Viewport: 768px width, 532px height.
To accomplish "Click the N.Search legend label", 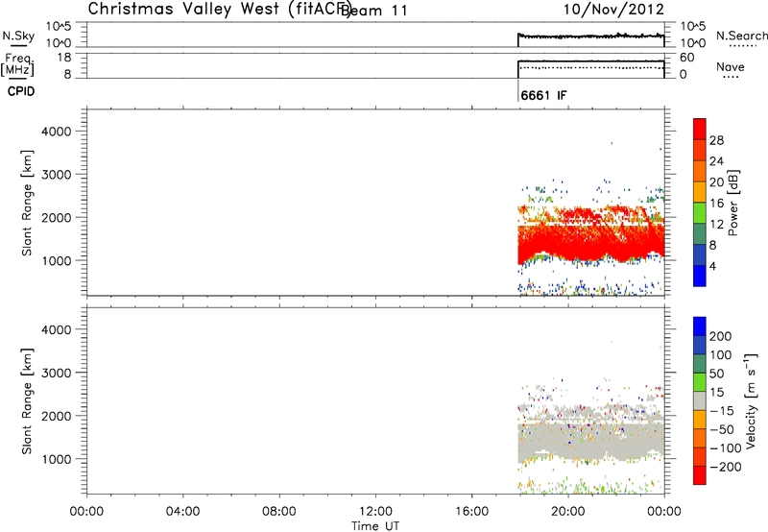I will point(741,36).
